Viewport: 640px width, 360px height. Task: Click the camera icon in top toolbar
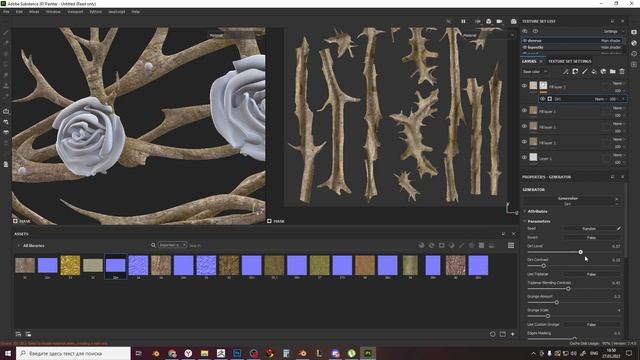513,21
